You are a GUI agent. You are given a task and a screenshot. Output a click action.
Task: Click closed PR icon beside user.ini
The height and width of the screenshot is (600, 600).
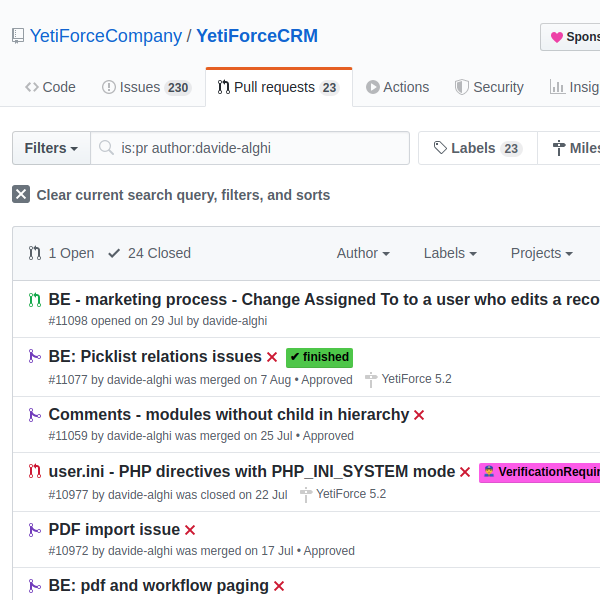pos(35,471)
